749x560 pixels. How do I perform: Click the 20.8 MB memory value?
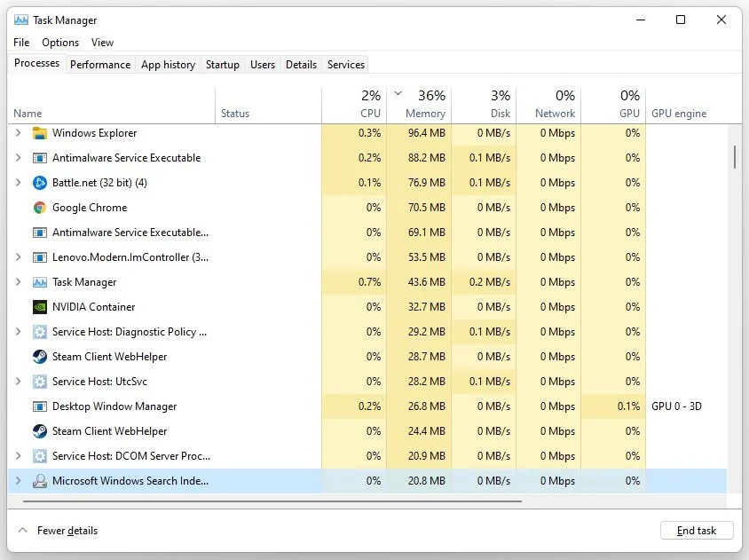click(x=427, y=481)
